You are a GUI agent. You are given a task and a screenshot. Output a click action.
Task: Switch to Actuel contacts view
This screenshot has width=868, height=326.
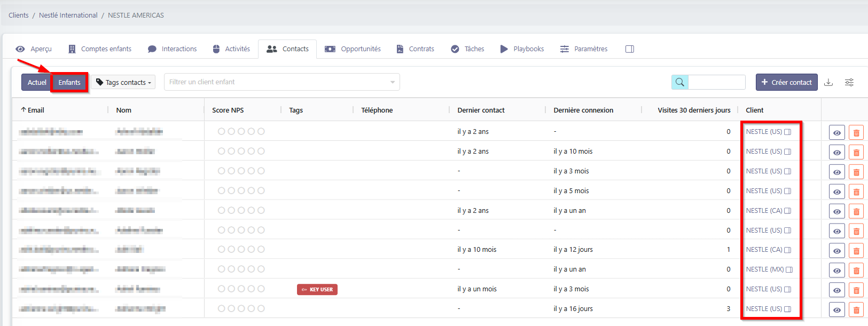37,82
